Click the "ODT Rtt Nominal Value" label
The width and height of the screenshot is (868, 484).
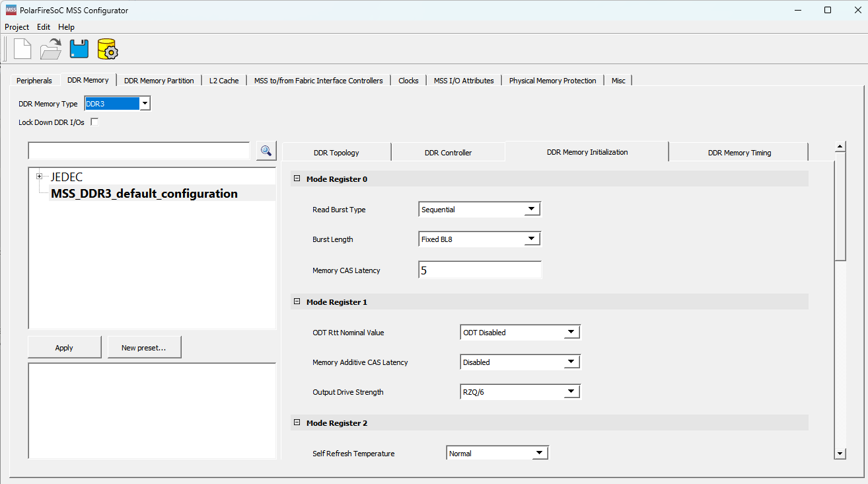coord(348,333)
